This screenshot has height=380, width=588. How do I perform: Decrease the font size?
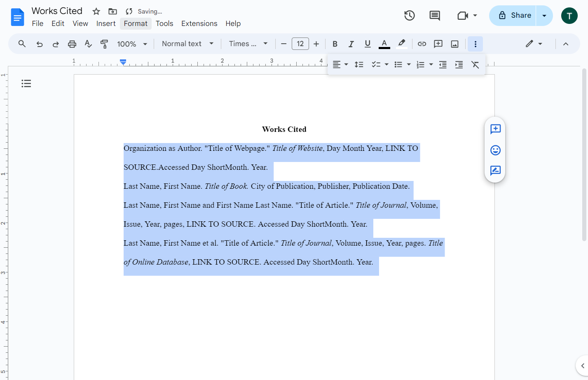tap(283, 44)
